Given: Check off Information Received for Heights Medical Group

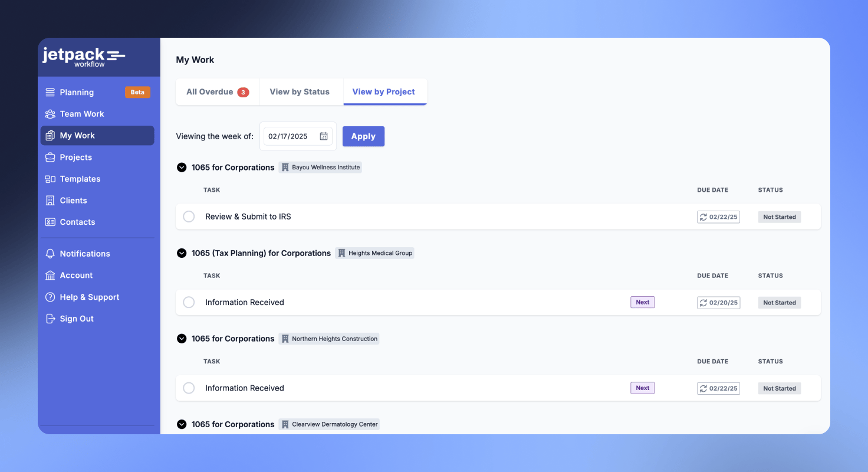Looking at the screenshot, I should (x=189, y=302).
